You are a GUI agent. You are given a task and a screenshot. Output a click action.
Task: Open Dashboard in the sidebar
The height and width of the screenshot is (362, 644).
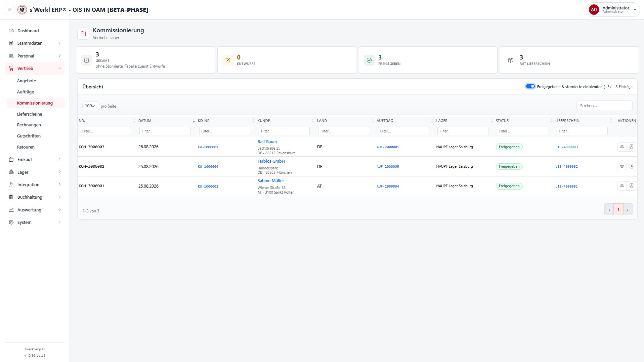point(35,31)
